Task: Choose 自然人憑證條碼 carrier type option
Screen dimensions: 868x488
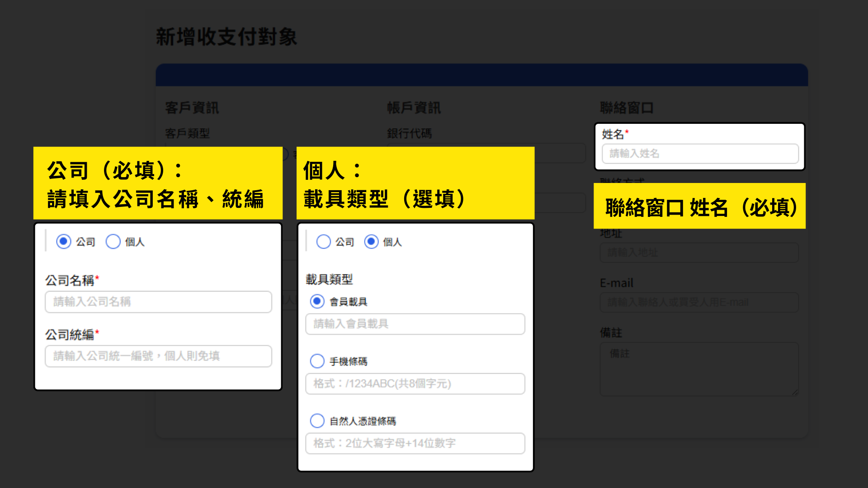Action: (x=317, y=421)
